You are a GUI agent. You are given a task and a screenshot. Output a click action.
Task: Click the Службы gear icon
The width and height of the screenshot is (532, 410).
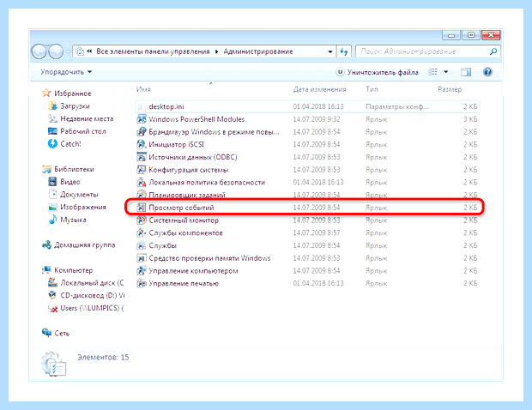coord(141,245)
